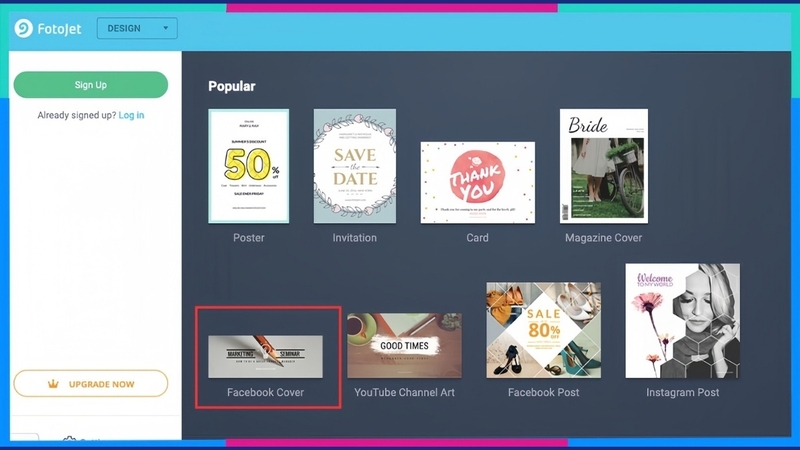Open the Thank You Card thumbnail
The height and width of the screenshot is (450, 800).
tap(478, 183)
